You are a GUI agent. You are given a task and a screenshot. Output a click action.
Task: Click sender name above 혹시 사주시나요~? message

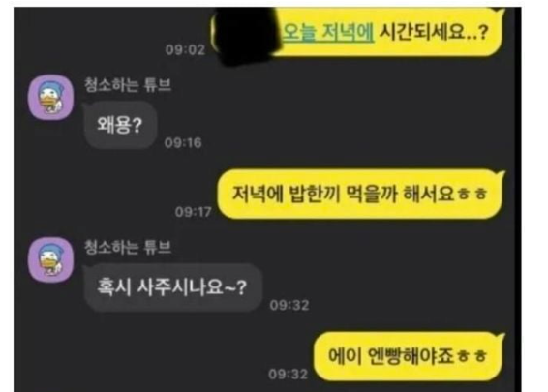tap(128, 247)
